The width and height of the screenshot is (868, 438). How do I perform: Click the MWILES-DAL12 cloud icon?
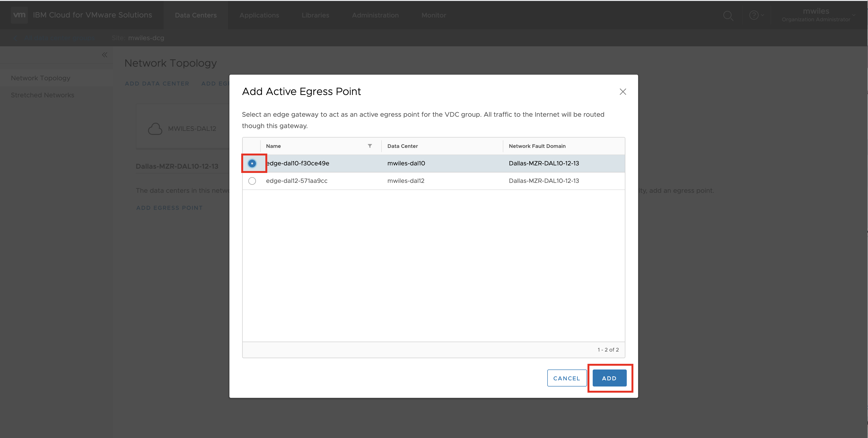[x=155, y=129]
